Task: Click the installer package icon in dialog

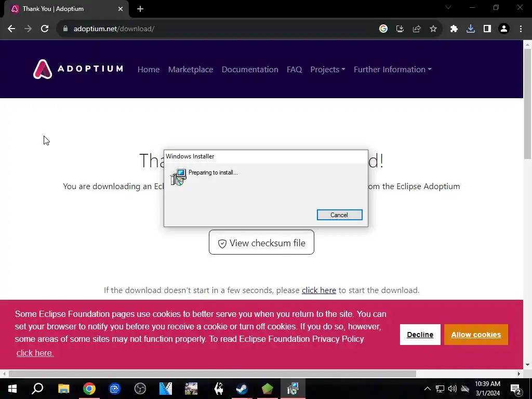Action: click(179, 177)
